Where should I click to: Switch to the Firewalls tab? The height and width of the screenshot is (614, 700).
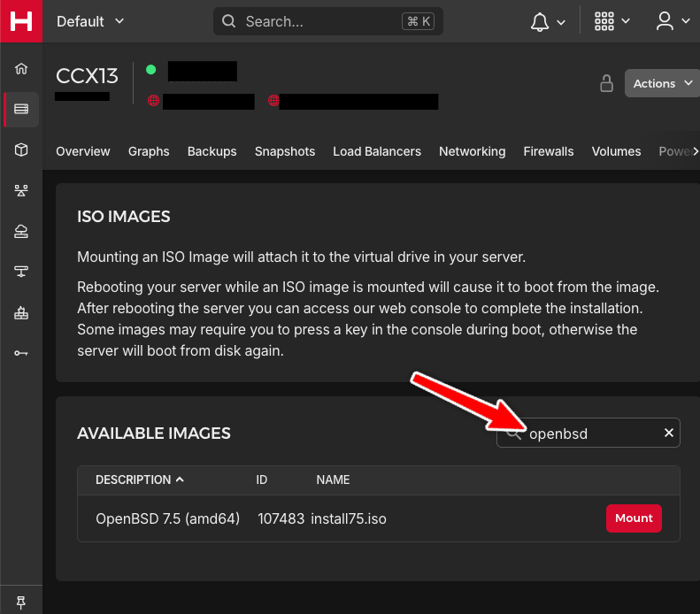(549, 151)
